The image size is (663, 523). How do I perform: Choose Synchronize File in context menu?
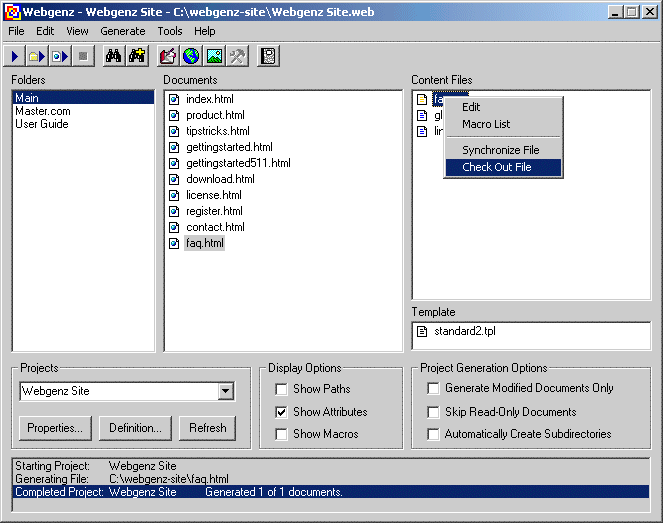(503, 150)
